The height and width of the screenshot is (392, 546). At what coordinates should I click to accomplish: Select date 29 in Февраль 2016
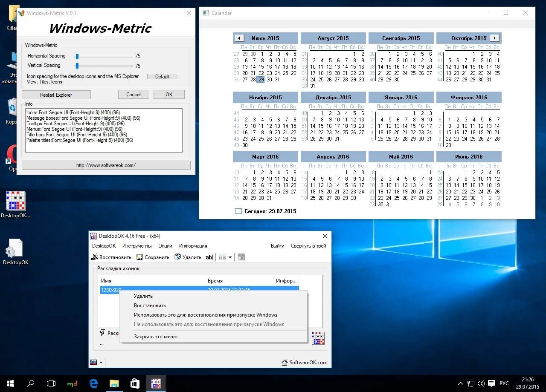tap(448, 145)
